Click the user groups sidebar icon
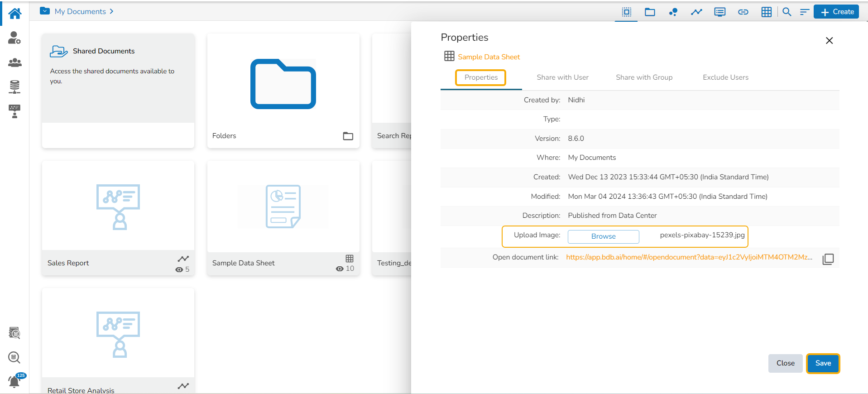Image resolution: width=868 pixels, height=394 pixels. coord(14,62)
